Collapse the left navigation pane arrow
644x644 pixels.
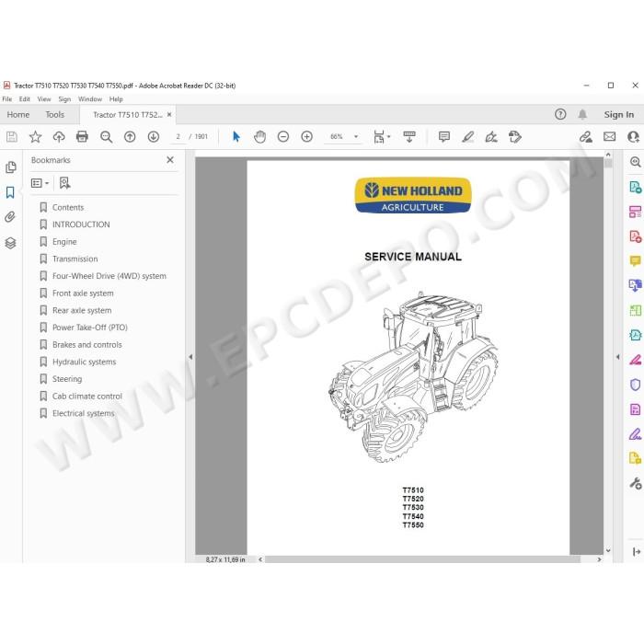(x=190, y=357)
